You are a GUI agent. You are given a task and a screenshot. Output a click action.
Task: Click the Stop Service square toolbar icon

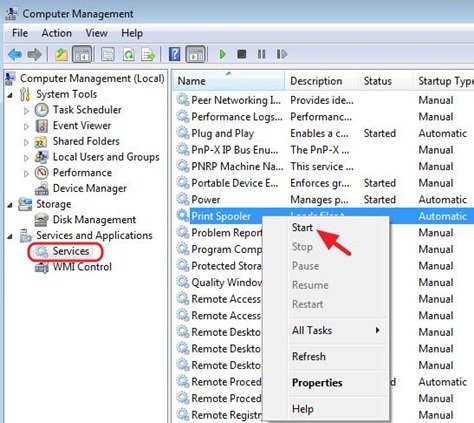point(242,54)
